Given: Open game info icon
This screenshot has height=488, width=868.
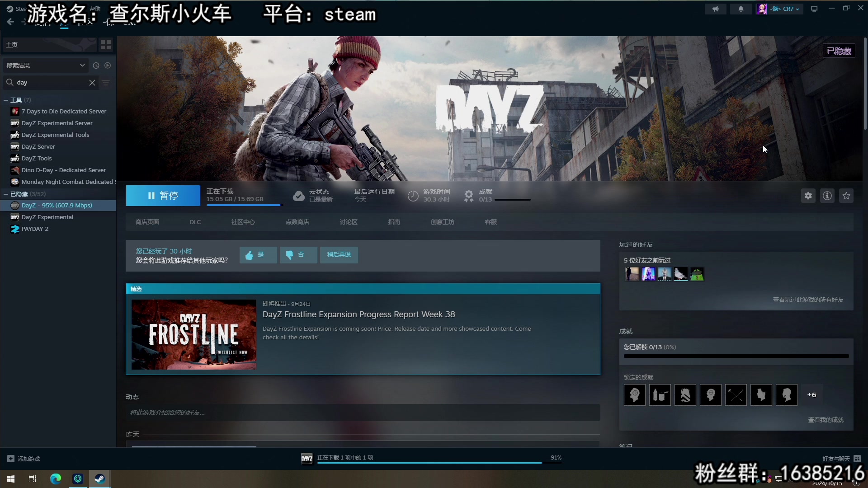Looking at the screenshot, I should coord(827,196).
